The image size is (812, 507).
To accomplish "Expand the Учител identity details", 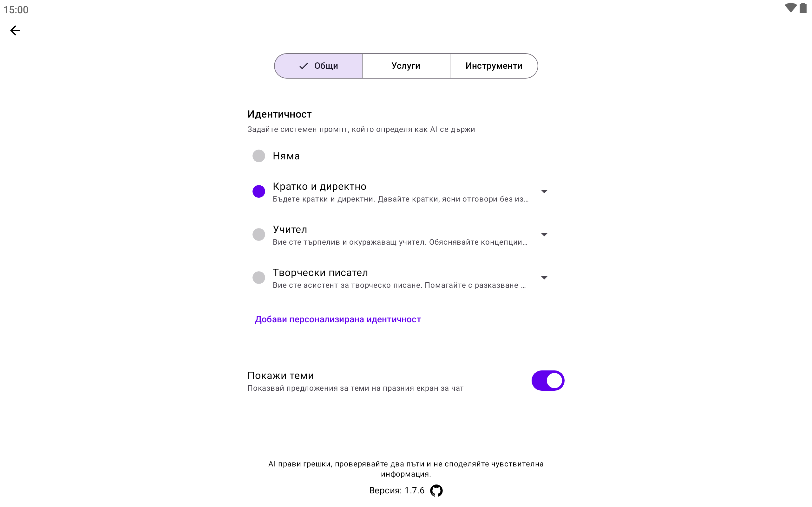I will coord(544,234).
